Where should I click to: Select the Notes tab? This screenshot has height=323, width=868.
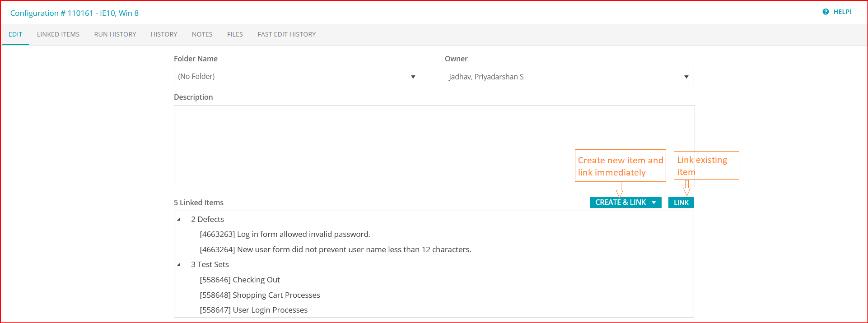[x=202, y=34]
